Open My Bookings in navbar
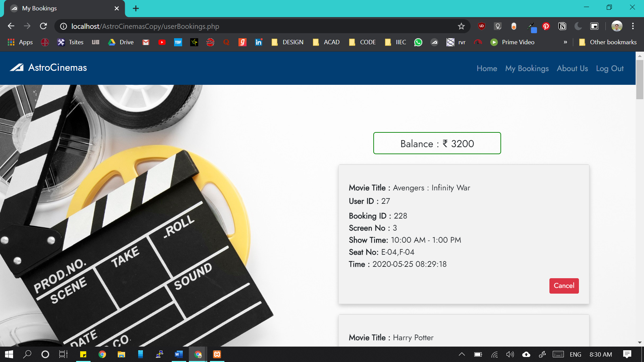644x362 pixels. 527,68
